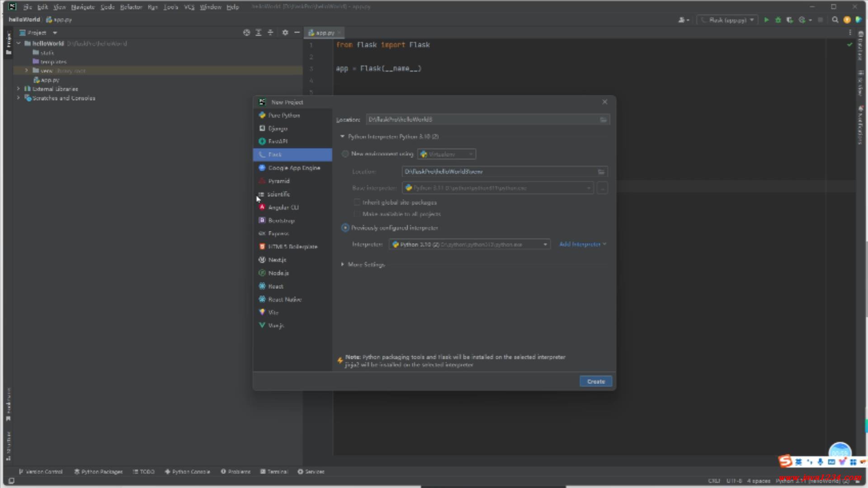Open the Edit menu
The width and height of the screenshot is (868, 488).
(x=43, y=7)
